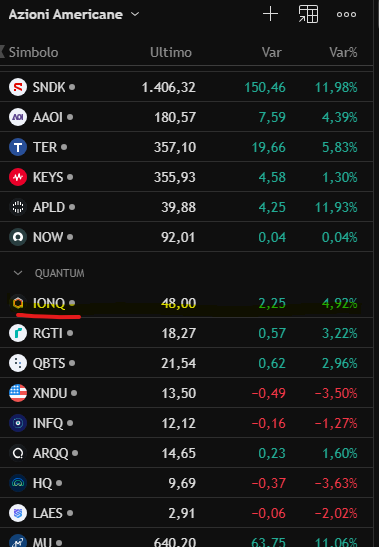Click the QBTS last price 21,54
This screenshot has height=547, width=379.
coord(178,363)
